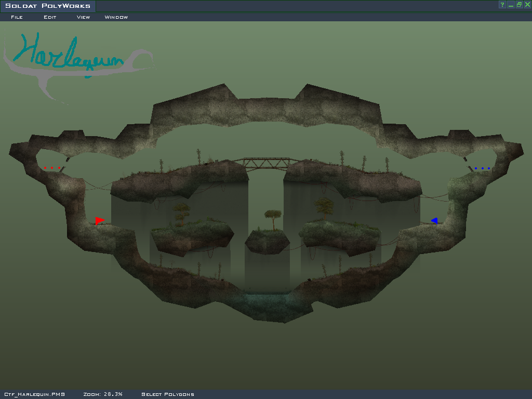Click the Ctf_Harlequin.PMS filename in status bar
Viewport: 532px width, 399px height.
[34, 394]
